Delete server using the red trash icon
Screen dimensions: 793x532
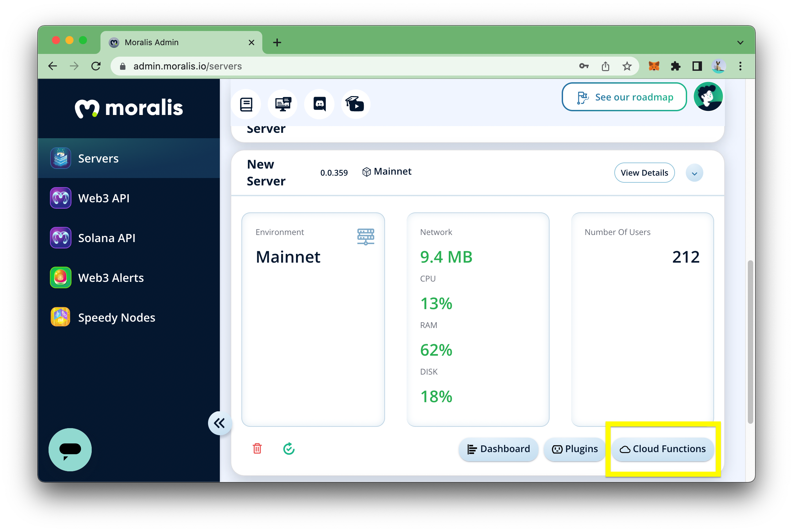(257, 448)
